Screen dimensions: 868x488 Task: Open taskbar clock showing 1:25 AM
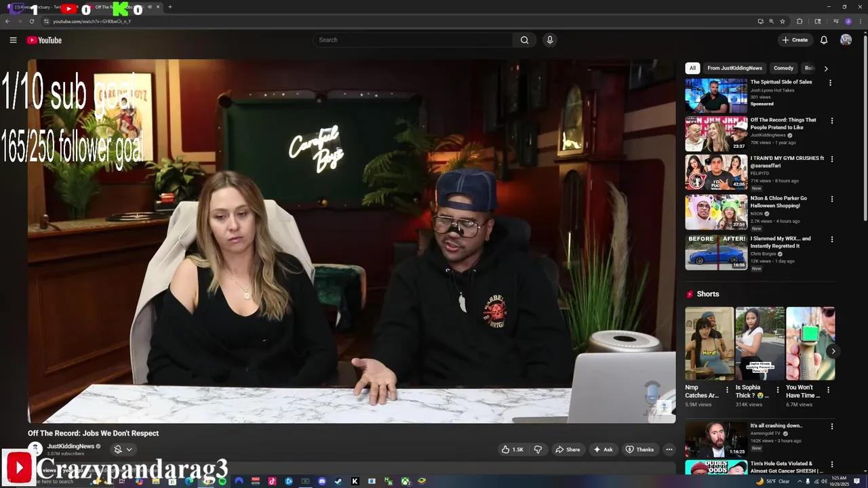[x=839, y=481]
